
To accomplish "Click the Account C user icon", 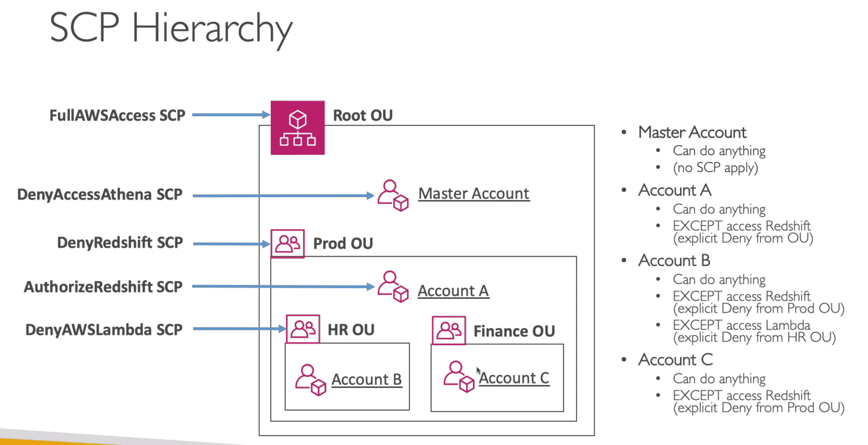I will click(459, 377).
